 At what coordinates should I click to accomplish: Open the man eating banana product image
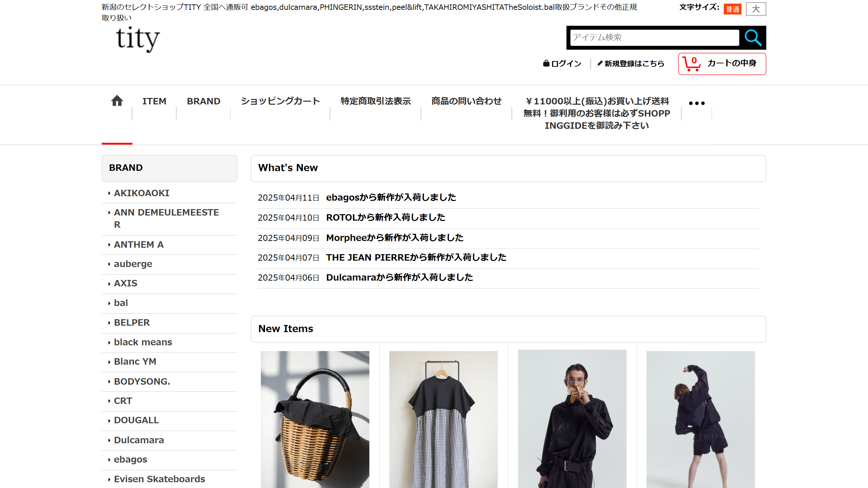[572, 419]
